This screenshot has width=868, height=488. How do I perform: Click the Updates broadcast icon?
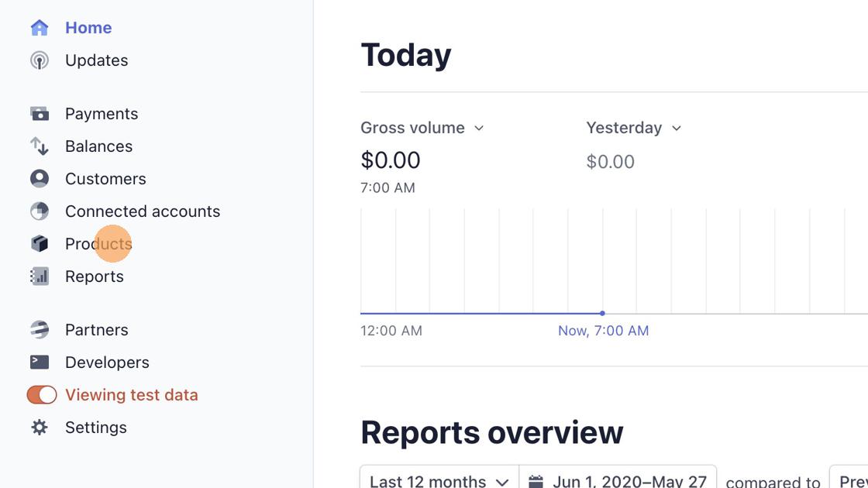click(x=40, y=60)
